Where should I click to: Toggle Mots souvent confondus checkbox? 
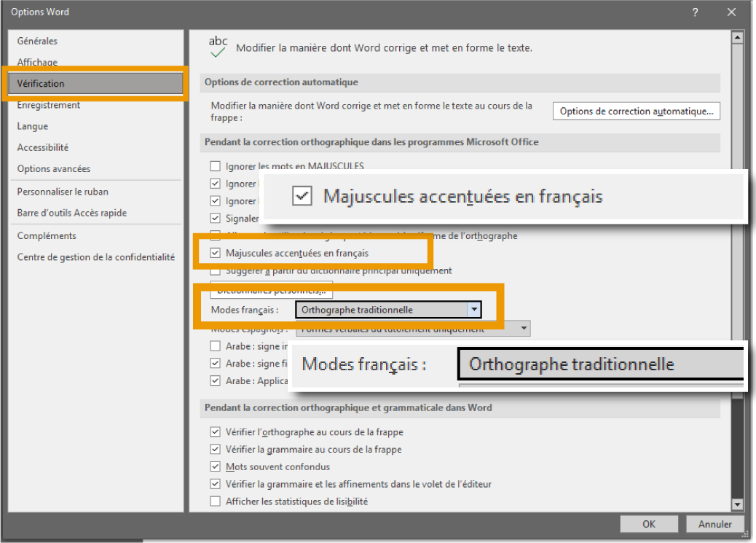pos(215,466)
